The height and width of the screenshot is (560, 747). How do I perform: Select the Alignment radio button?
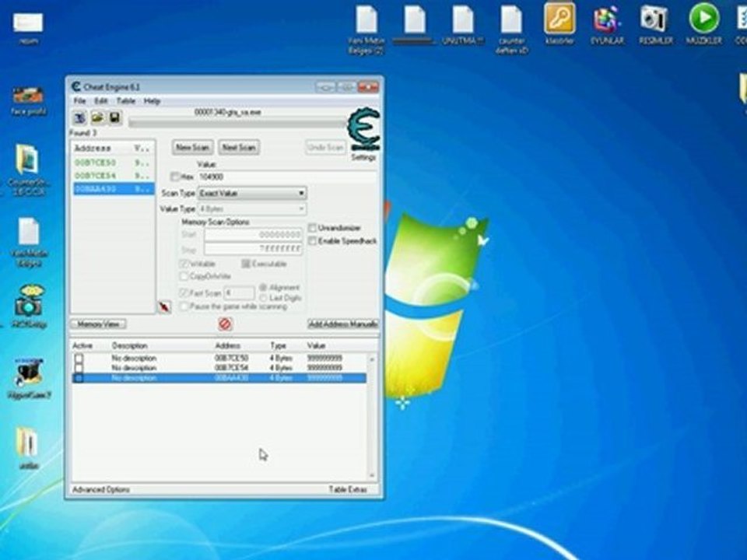click(x=263, y=288)
